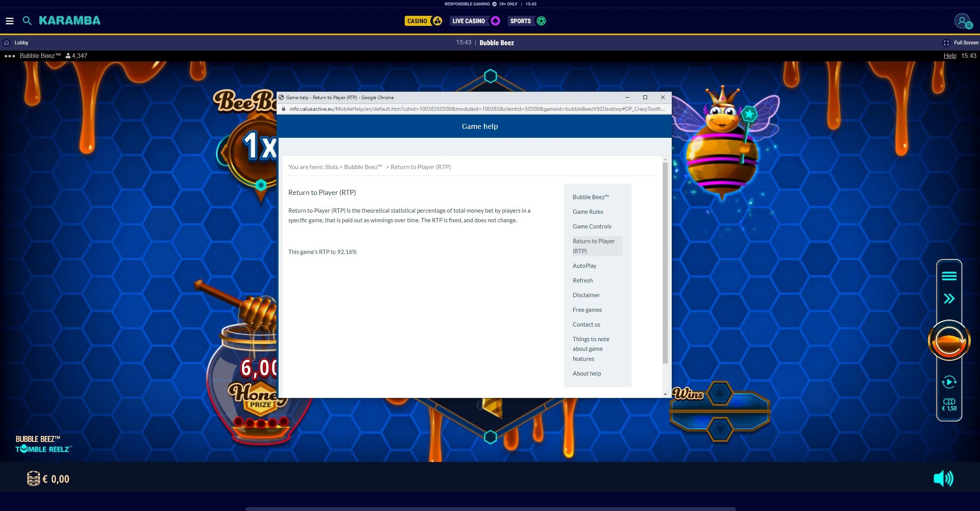
Task: Open the Refresh help page
Action: pyautogui.click(x=583, y=280)
